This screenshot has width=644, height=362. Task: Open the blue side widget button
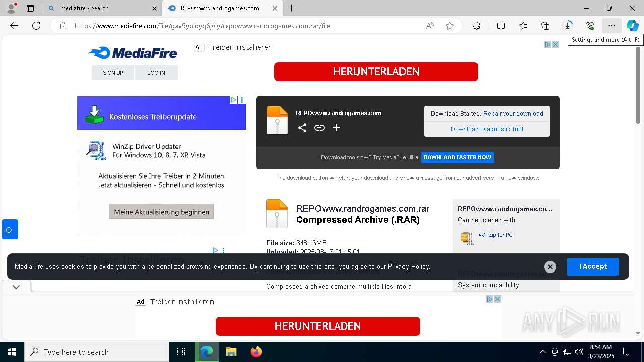[x=10, y=229]
